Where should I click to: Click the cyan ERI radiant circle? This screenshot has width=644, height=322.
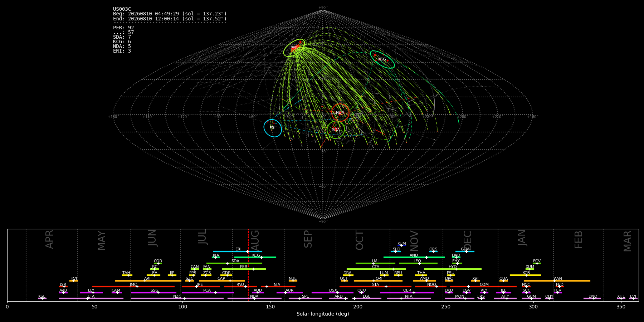point(273,128)
